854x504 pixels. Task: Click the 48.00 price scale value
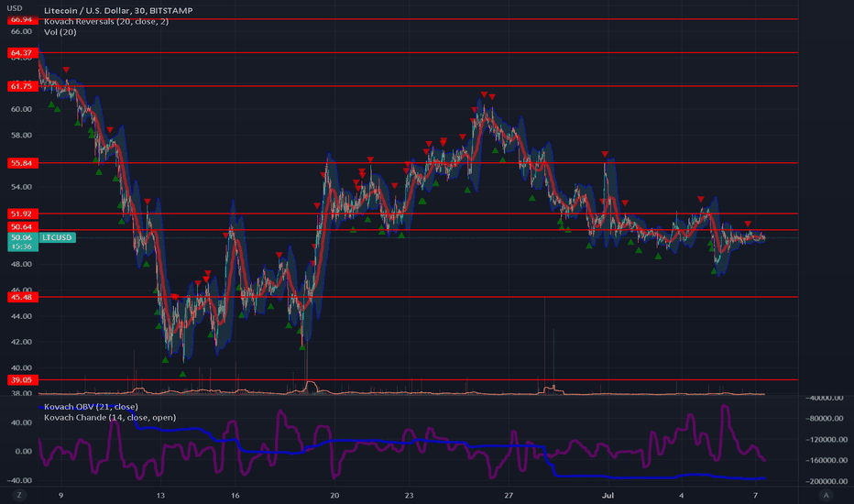pos(21,264)
